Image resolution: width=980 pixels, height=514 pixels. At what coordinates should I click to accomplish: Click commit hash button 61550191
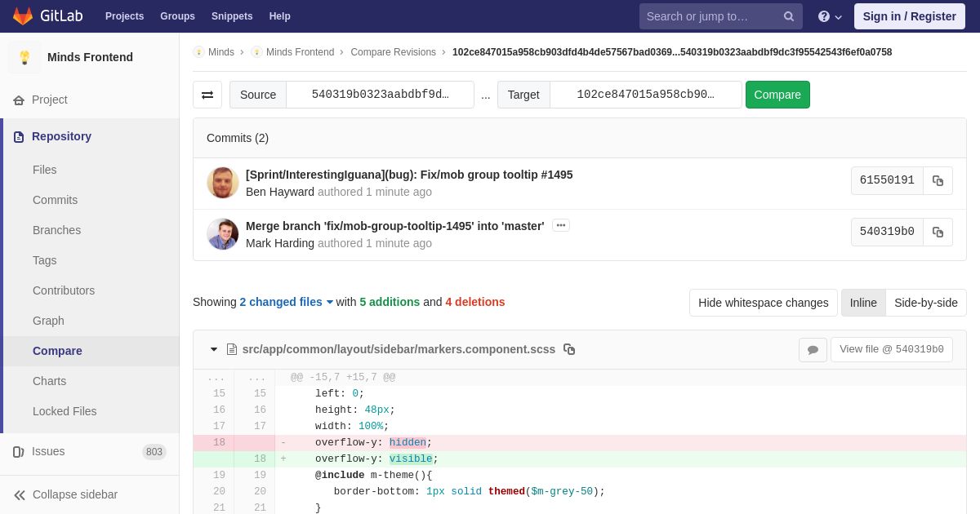pos(887,180)
